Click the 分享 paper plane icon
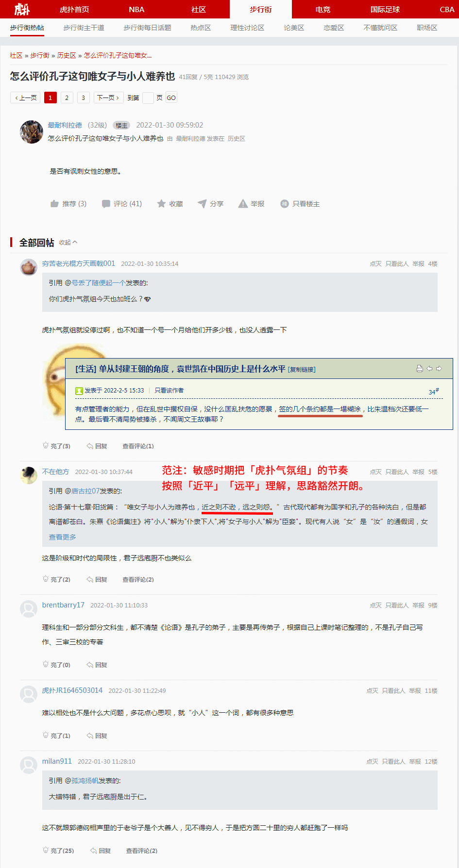Viewport: 459px width, 868px height. pyautogui.click(x=202, y=204)
